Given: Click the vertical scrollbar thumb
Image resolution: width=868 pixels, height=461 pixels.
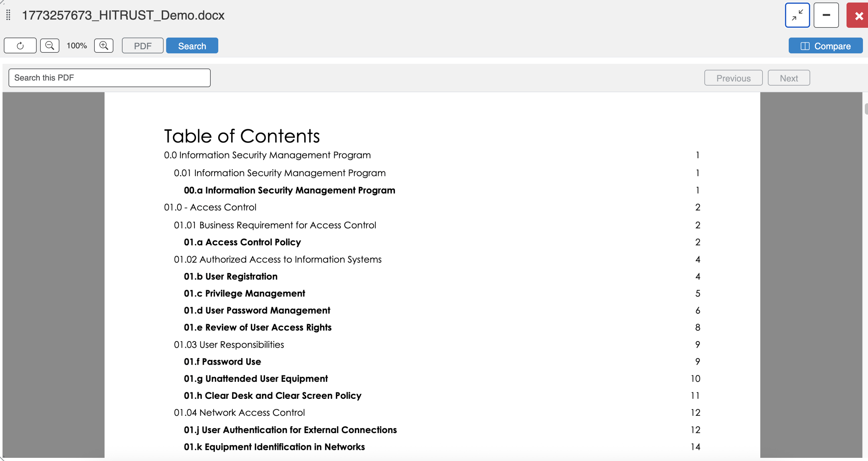Looking at the screenshot, I should 866,109.
